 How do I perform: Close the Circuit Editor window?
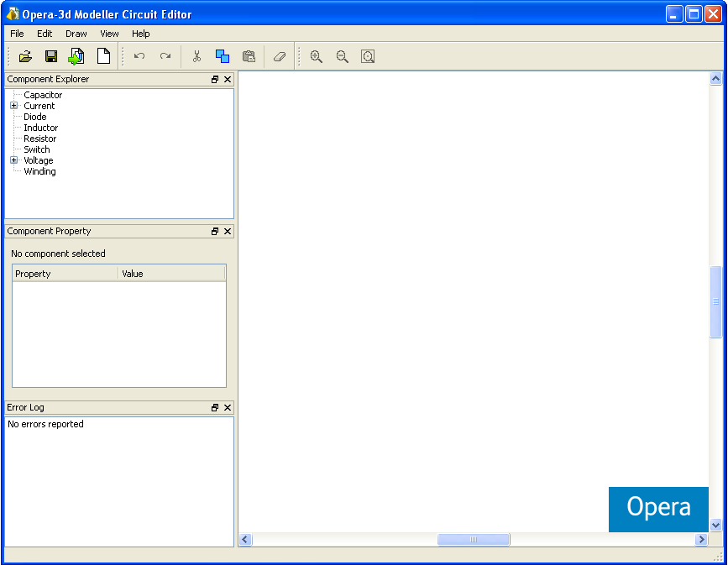click(x=713, y=14)
